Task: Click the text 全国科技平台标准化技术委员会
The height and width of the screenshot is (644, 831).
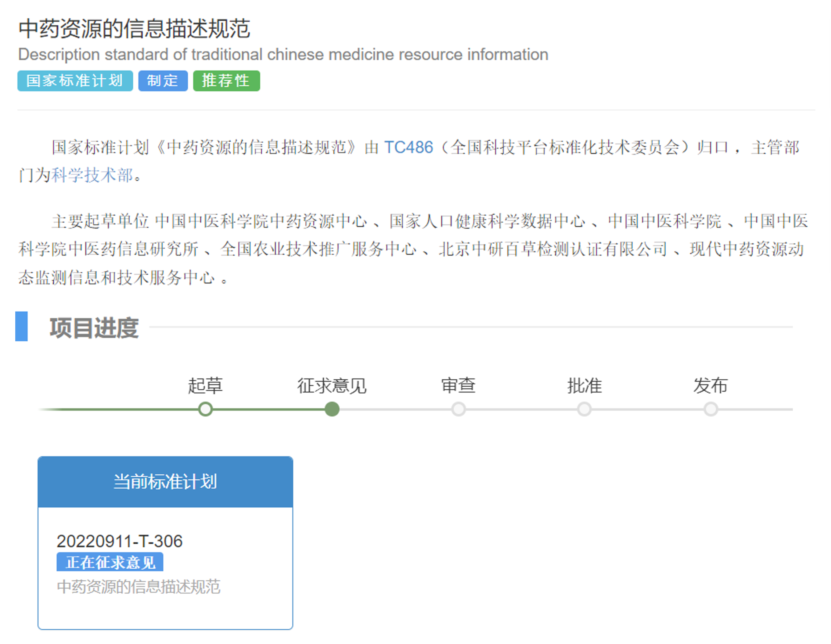Action: click(565, 147)
